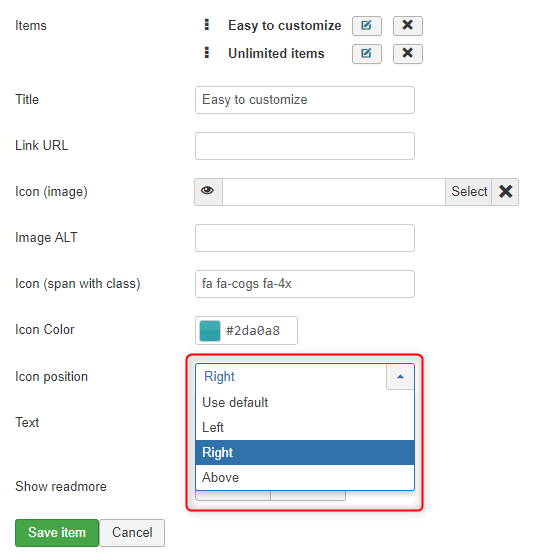Save the item with green button

[x=57, y=533]
